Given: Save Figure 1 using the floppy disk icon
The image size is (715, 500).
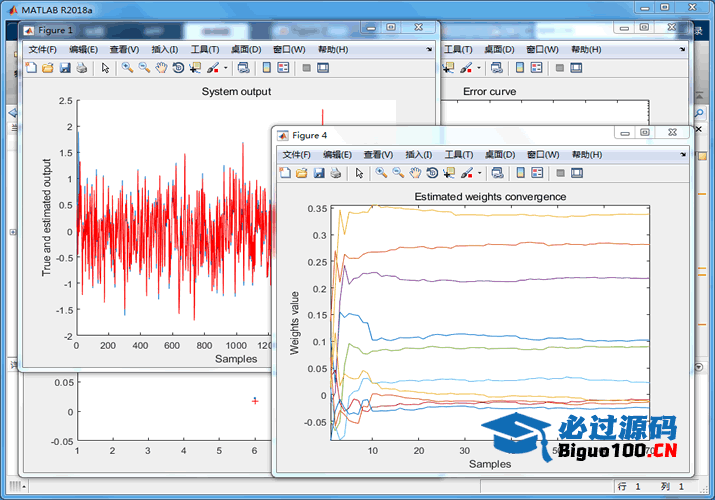Looking at the screenshot, I should coord(64,68).
